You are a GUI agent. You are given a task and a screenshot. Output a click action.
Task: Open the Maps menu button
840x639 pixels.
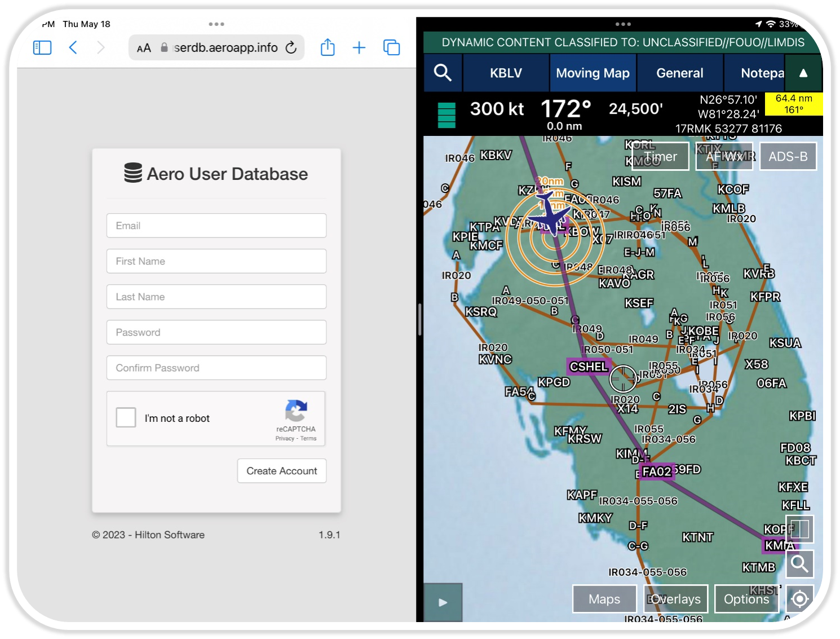[604, 599]
